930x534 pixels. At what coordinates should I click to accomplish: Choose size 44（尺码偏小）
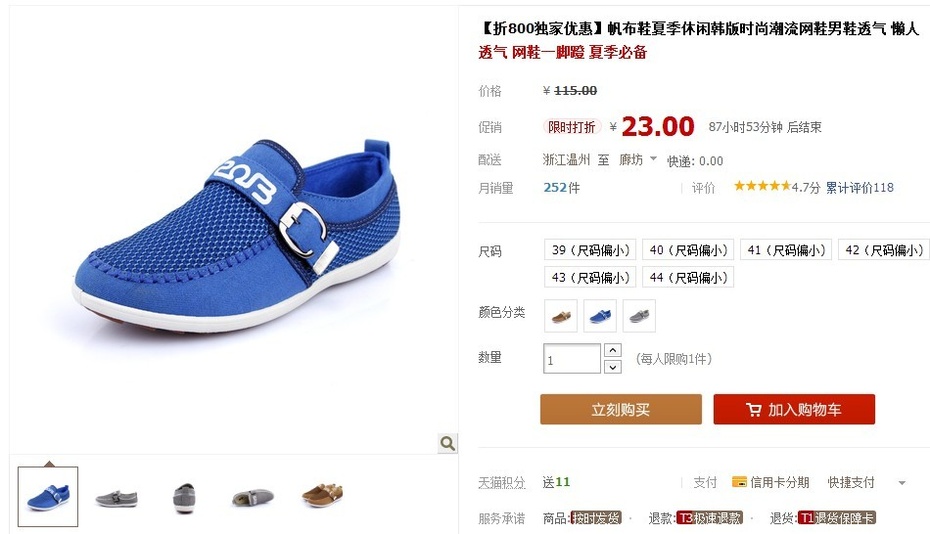[x=688, y=277]
